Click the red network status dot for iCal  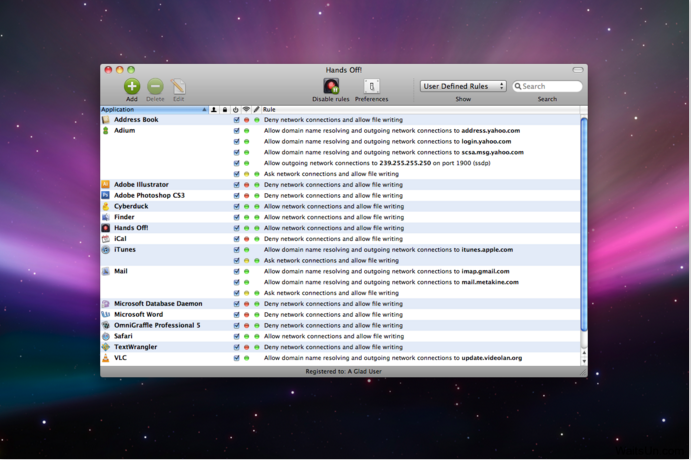click(x=246, y=239)
